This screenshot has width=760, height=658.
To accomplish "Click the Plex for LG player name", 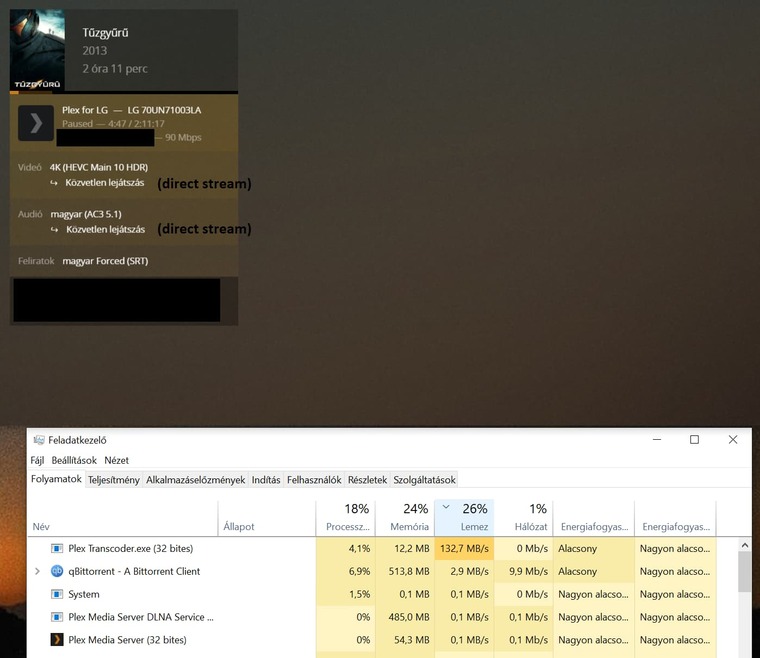I will 85,110.
